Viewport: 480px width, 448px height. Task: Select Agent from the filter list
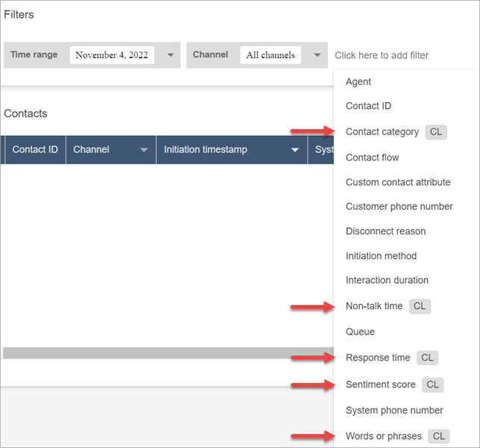point(358,82)
